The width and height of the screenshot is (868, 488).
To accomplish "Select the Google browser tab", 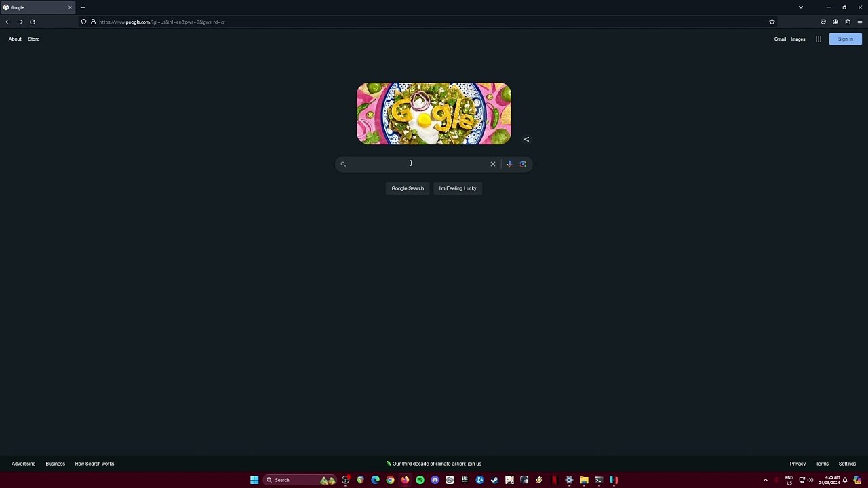I will tap(37, 7).
